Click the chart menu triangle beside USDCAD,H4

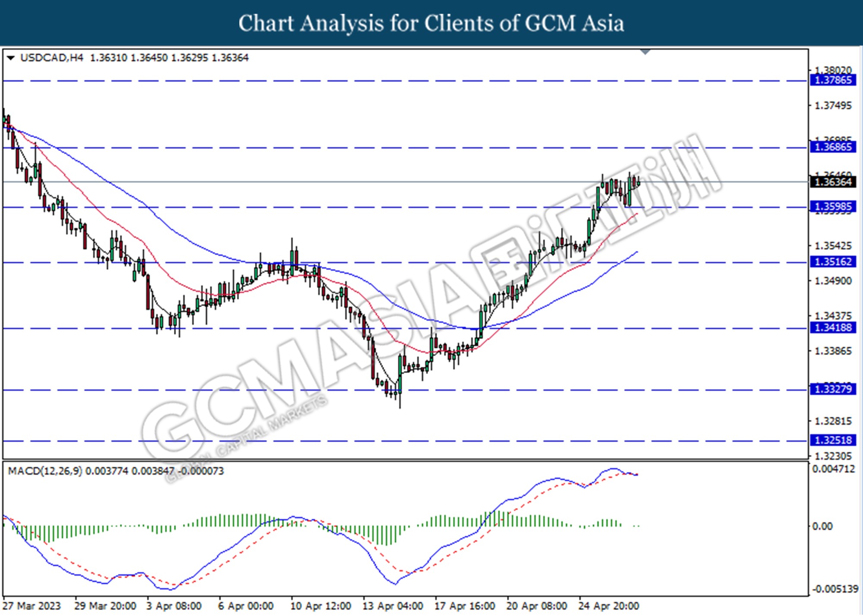click(11, 58)
